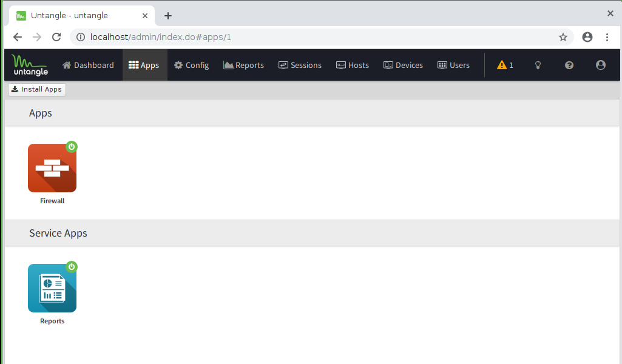Open the Chrome profile icon

pos(587,37)
